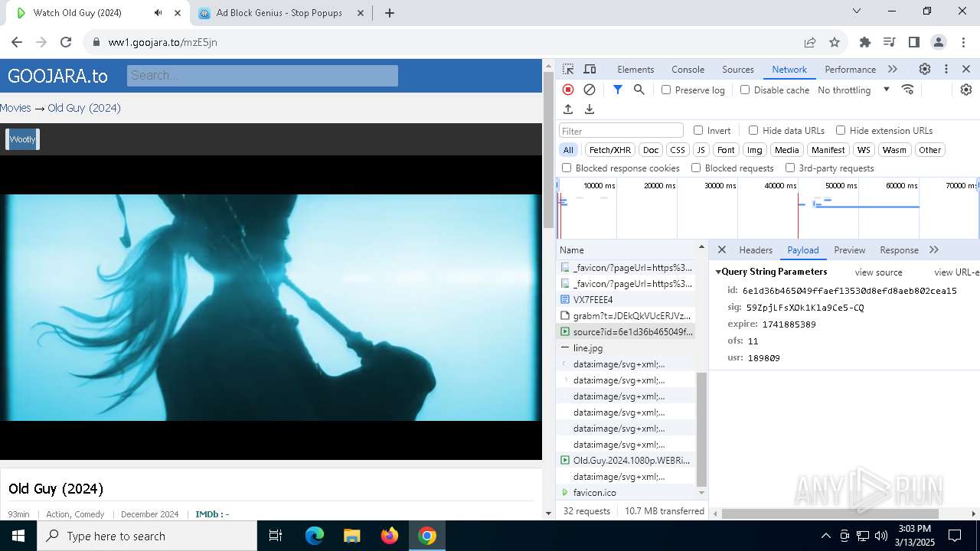Image resolution: width=980 pixels, height=551 pixels.
Task: Open the Chrome tab search dropdown
Action: [857, 11]
